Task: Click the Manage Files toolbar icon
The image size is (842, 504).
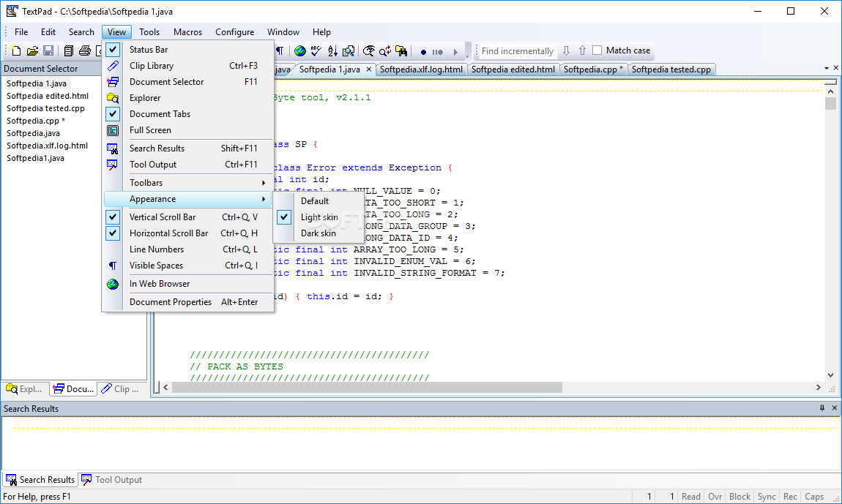Action: click(x=68, y=51)
